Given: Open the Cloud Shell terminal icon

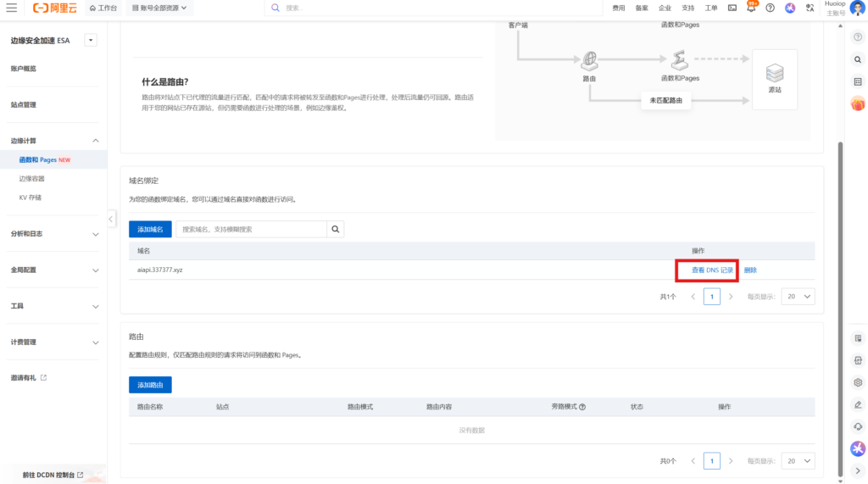Looking at the screenshot, I should [732, 8].
